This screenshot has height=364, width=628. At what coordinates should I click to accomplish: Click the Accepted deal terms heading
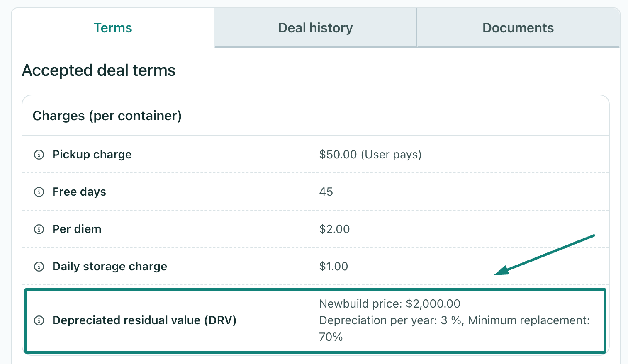click(x=99, y=70)
